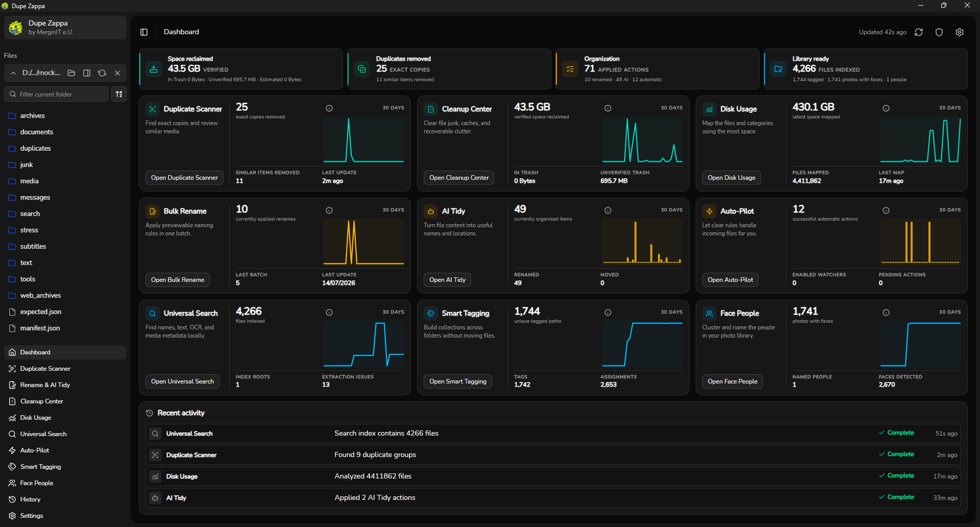The image size is (980, 527).
Task: Open Cleanup Center button
Action: point(459,178)
